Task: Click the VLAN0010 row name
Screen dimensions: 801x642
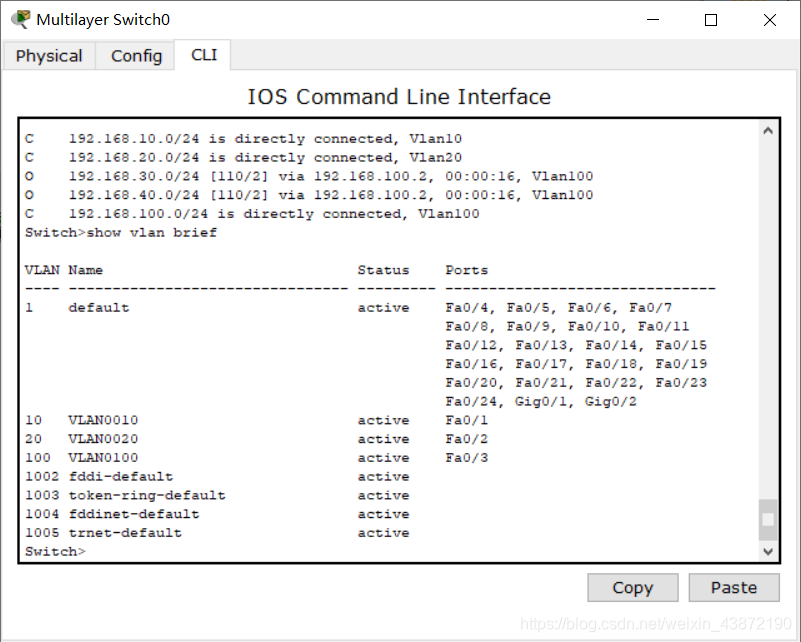Action: pyautogui.click(x=103, y=420)
